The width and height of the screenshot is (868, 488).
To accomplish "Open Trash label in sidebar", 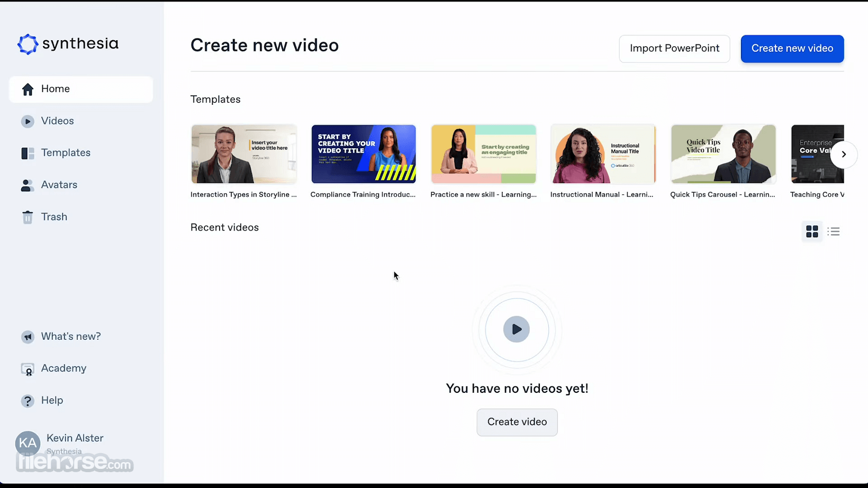I will 54,216.
